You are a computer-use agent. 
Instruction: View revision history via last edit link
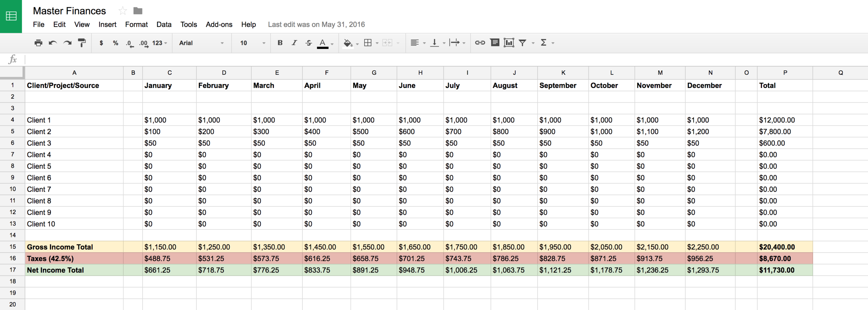click(316, 24)
